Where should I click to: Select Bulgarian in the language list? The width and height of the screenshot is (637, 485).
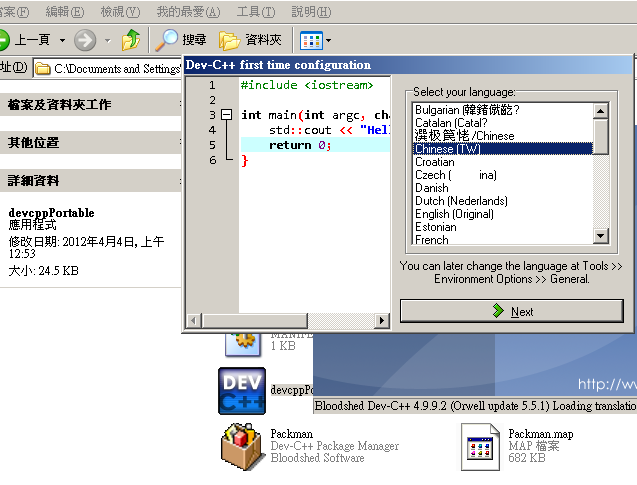(503, 110)
